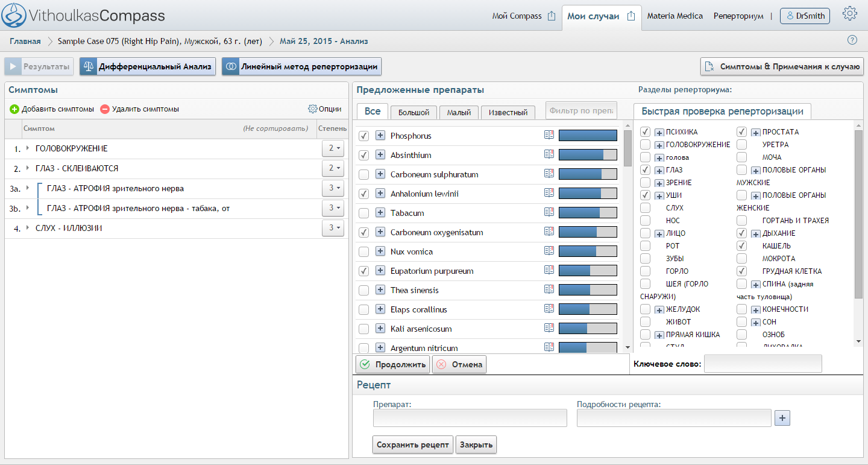Check the Tabacum remedy checkbox
The height and width of the screenshot is (465, 868).
tap(363, 213)
